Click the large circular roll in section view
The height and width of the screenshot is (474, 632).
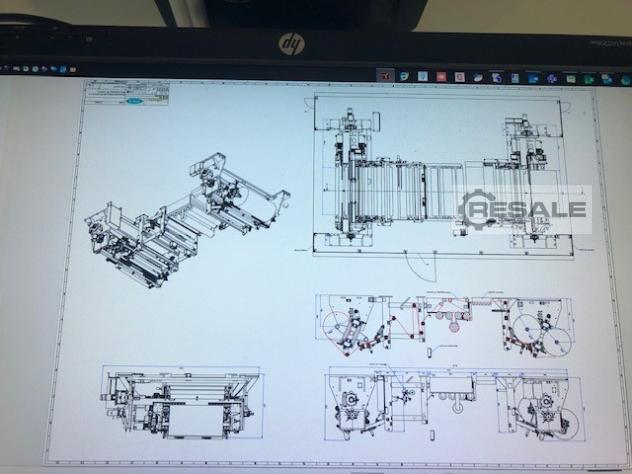(339, 325)
